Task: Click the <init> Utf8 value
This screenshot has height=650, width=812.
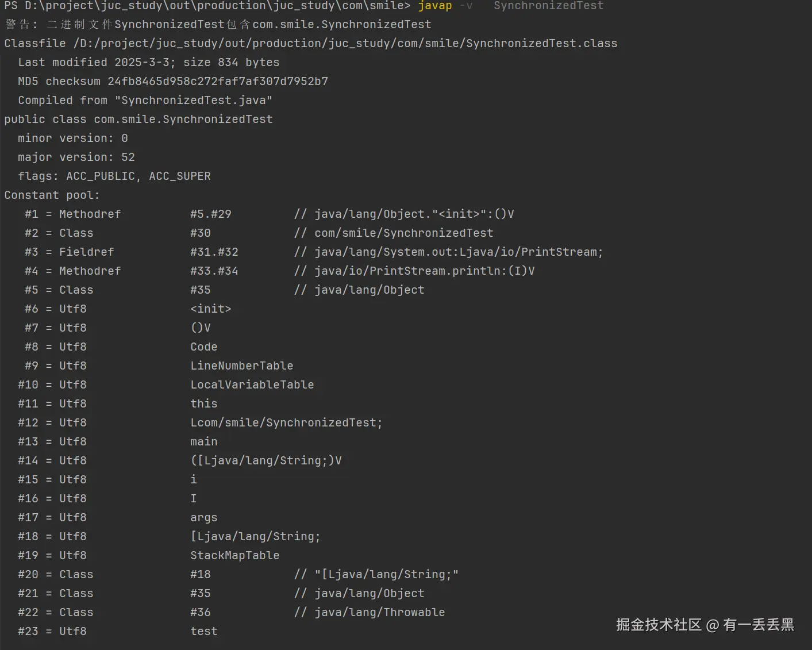Action: click(x=211, y=309)
